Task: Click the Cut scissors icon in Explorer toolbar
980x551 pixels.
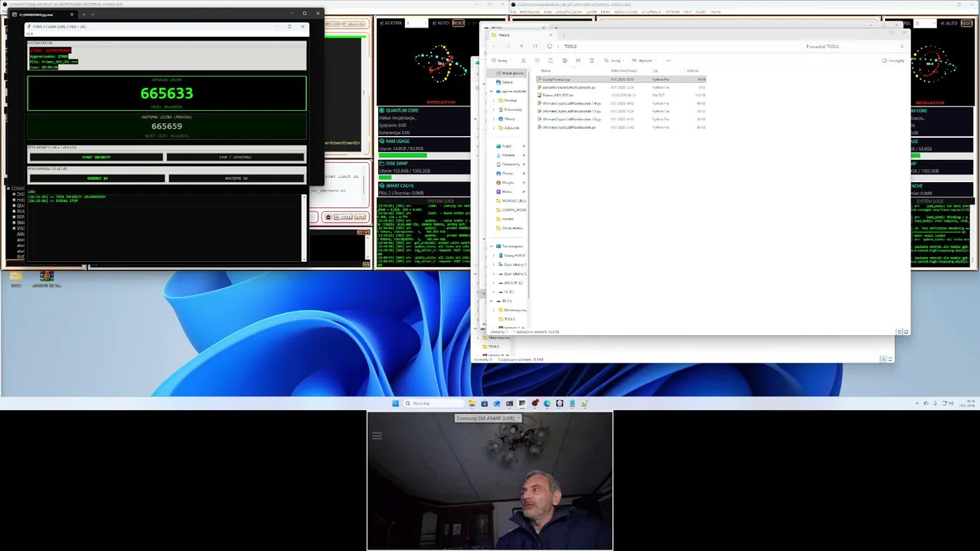Action: (x=524, y=60)
